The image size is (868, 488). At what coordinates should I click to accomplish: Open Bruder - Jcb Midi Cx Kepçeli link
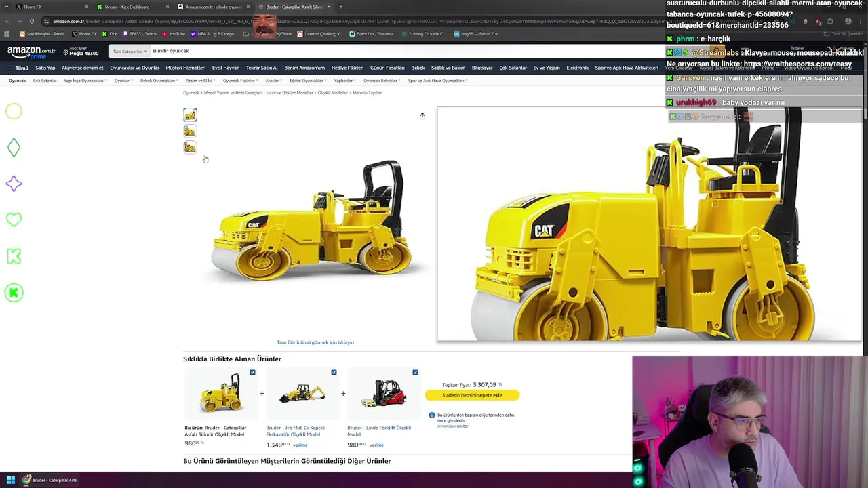(x=296, y=431)
